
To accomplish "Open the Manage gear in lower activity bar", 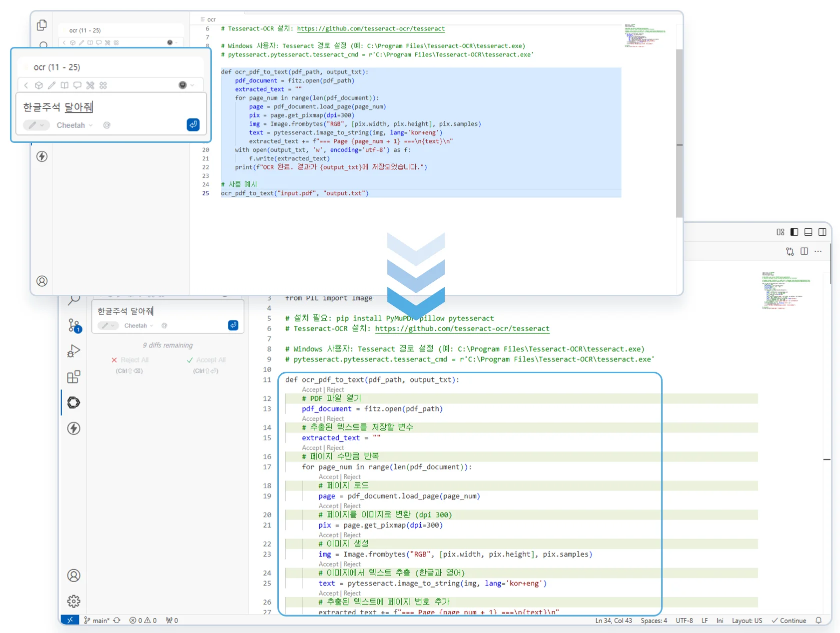I will tap(73, 601).
